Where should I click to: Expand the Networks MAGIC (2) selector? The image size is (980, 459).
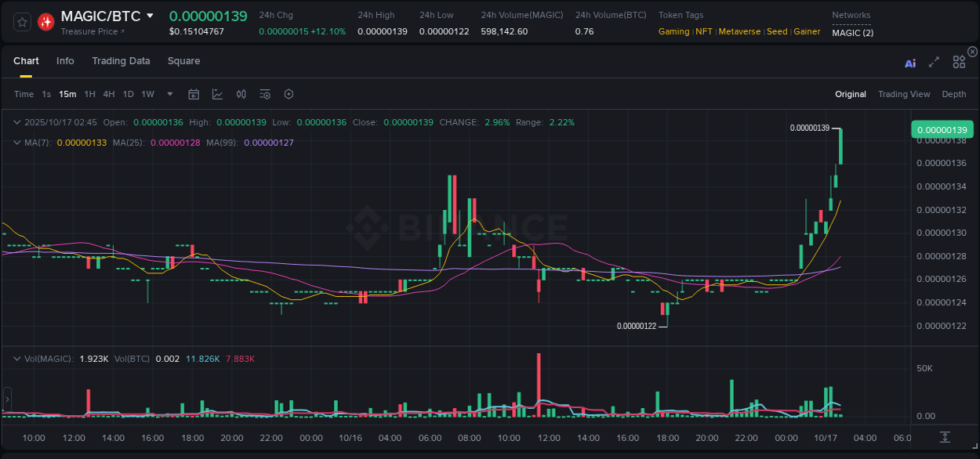click(x=853, y=33)
